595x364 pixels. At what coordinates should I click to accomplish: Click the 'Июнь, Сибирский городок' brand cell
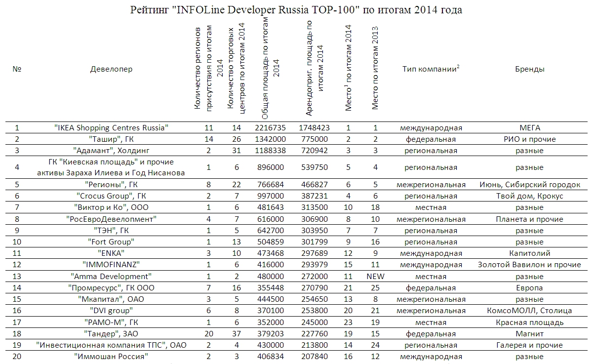530,185
